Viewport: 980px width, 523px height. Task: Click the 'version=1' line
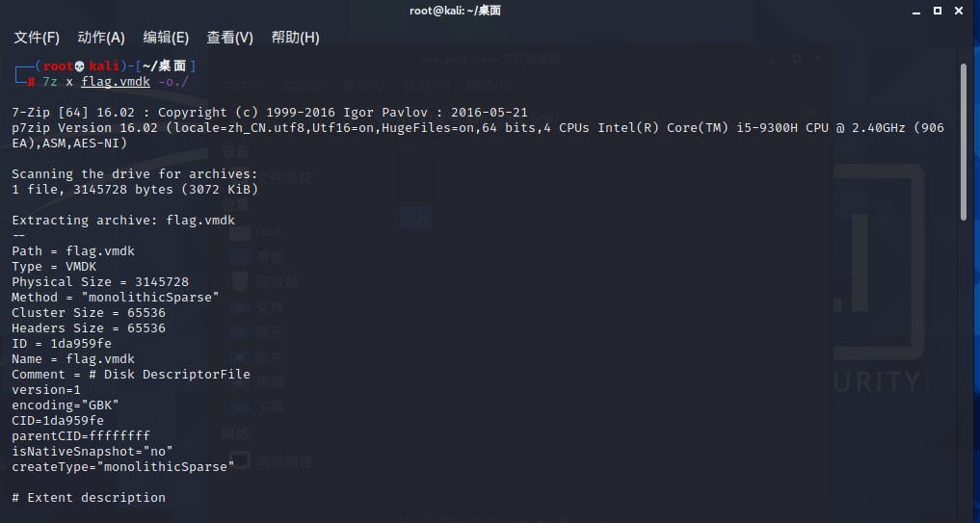pos(46,390)
